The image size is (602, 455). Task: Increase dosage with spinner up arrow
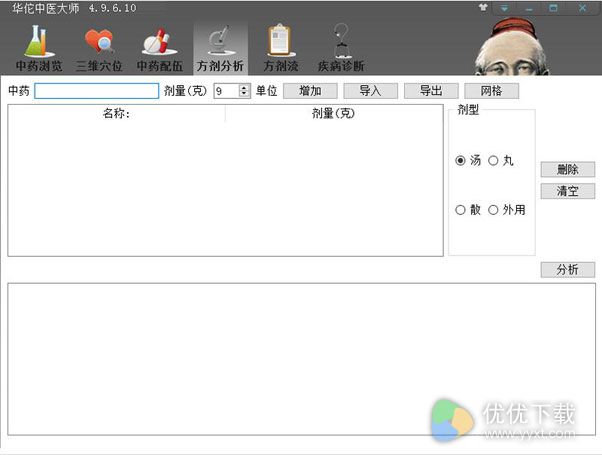pyautogui.click(x=244, y=88)
